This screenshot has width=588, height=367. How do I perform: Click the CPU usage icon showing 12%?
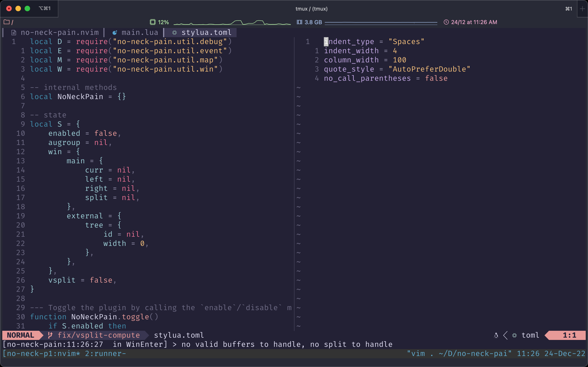click(153, 22)
